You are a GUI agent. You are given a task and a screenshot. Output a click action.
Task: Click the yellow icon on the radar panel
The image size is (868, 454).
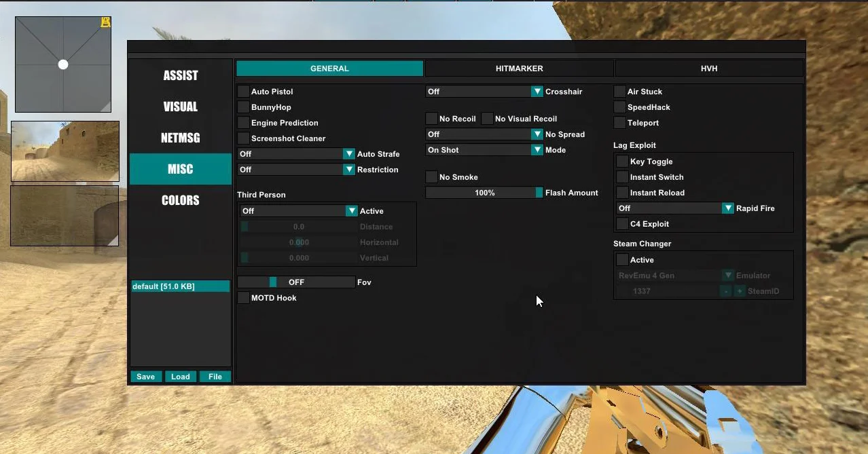click(105, 22)
